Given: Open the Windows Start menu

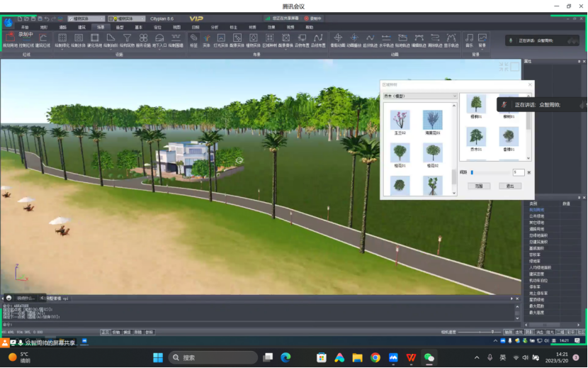Looking at the screenshot, I should [x=157, y=357].
